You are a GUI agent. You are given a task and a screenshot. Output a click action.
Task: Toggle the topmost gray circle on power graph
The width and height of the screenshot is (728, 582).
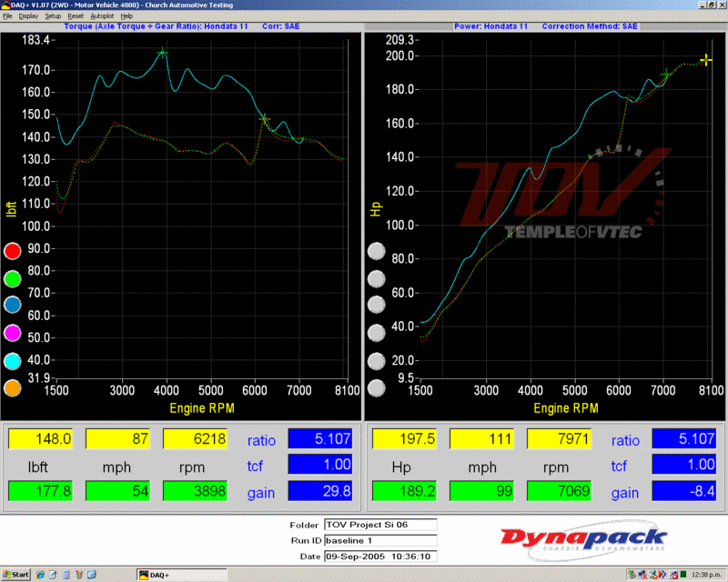pos(377,251)
